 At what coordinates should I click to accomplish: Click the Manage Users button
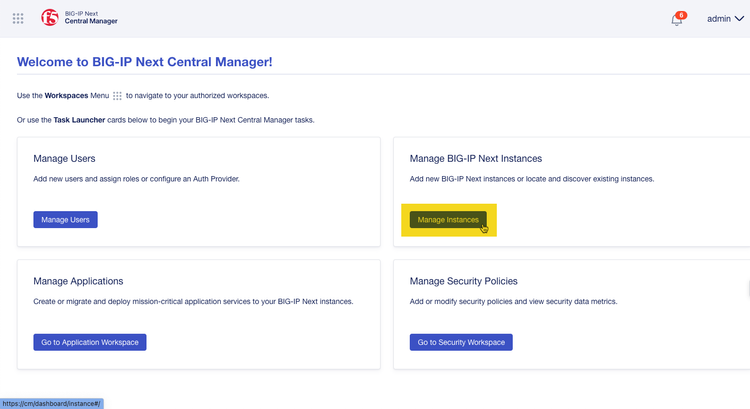tap(65, 219)
